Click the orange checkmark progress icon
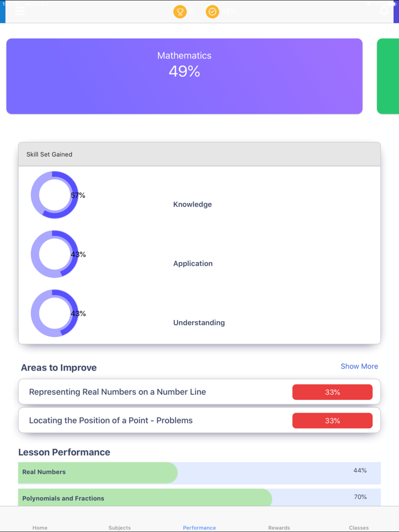The image size is (399, 532). (x=212, y=11)
